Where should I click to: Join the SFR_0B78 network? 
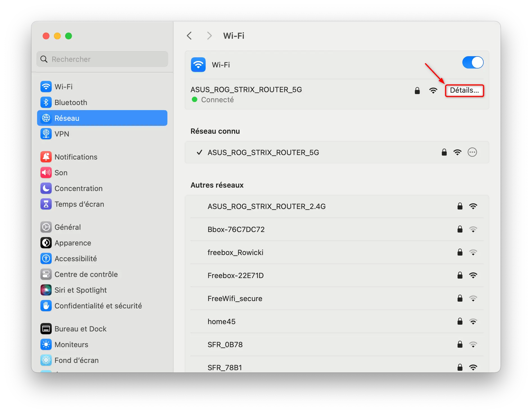click(x=337, y=344)
